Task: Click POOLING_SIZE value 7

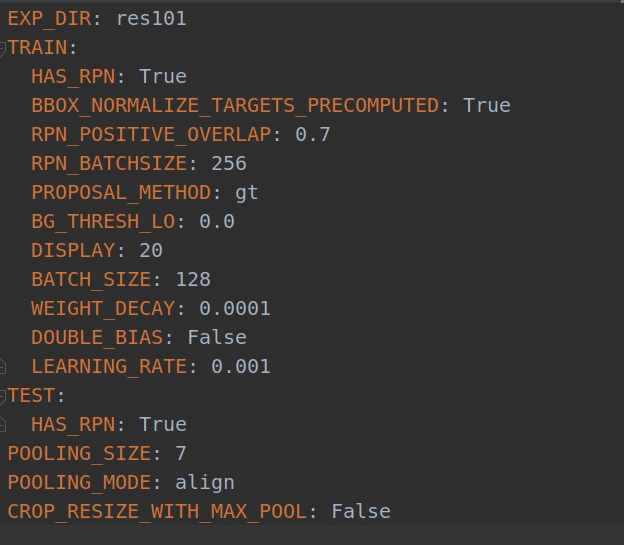Action: 181,453
